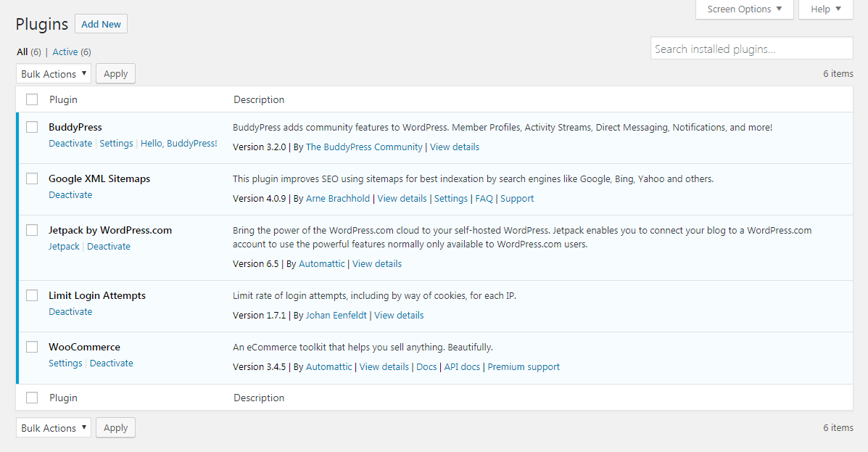View details for WooCommerce
Image resolution: width=868 pixels, height=452 pixels.
tap(384, 366)
